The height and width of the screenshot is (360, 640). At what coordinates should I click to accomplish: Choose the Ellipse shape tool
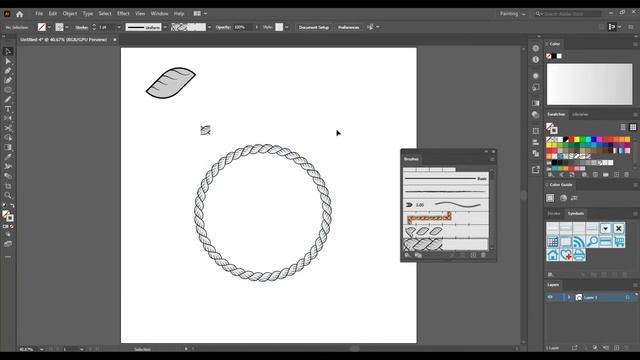point(8,90)
